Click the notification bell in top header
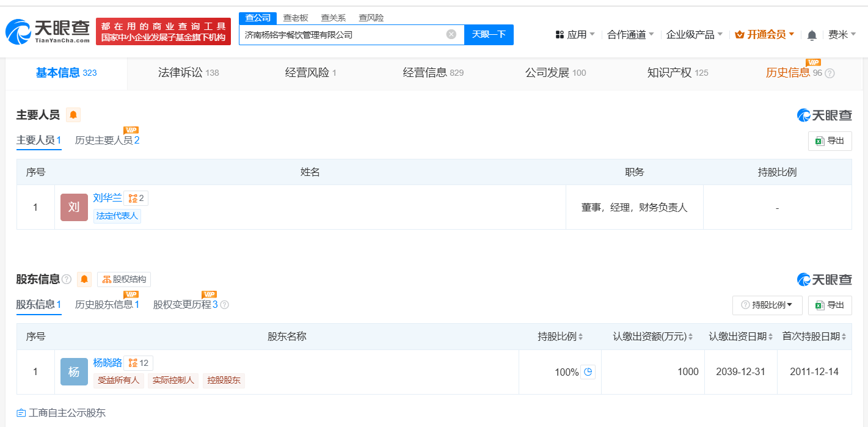This screenshot has width=868, height=427. pyautogui.click(x=812, y=35)
